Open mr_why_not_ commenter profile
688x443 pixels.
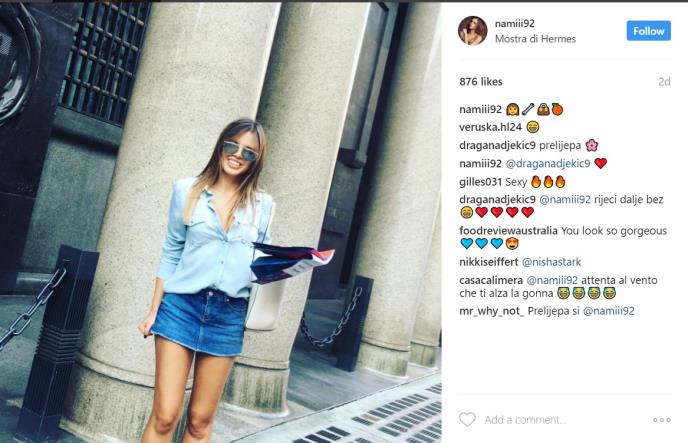coord(492,311)
